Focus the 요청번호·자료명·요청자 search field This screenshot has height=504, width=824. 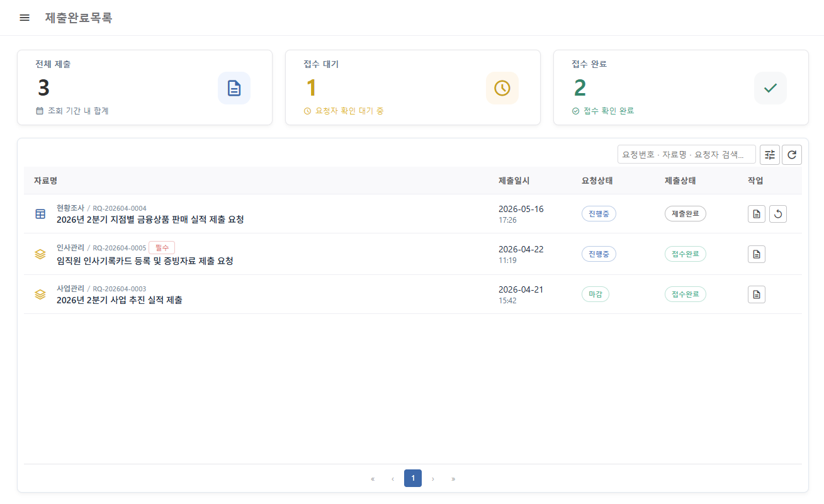coord(687,154)
